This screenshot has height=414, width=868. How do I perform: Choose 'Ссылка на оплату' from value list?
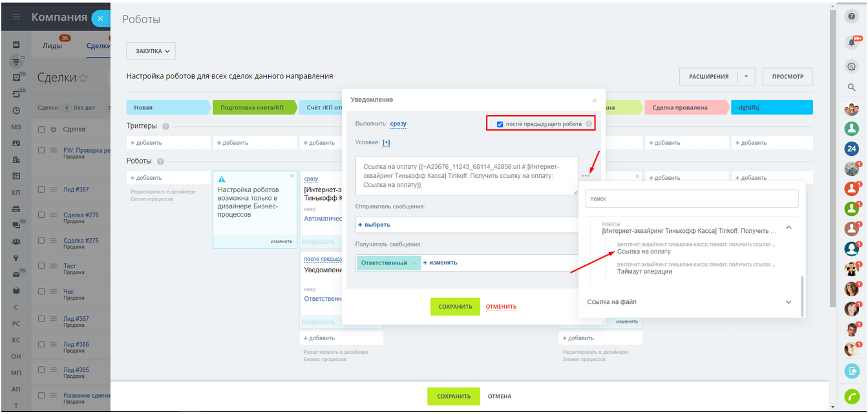tap(644, 251)
